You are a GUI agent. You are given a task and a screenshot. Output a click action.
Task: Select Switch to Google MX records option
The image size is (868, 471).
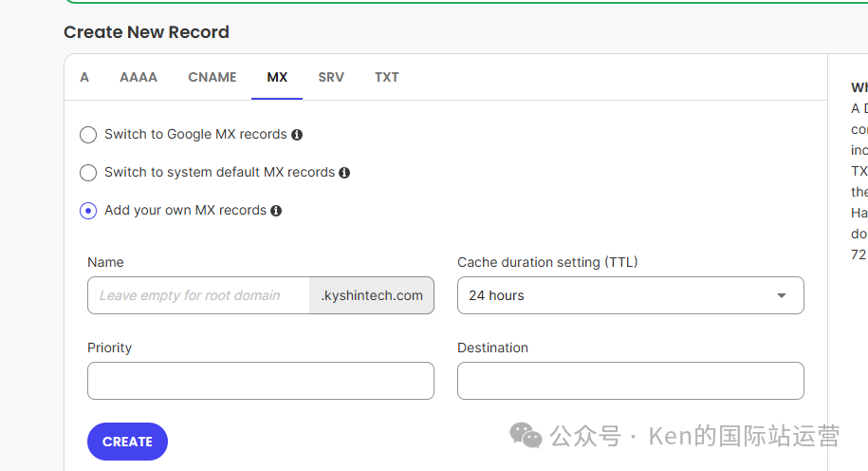coord(88,135)
